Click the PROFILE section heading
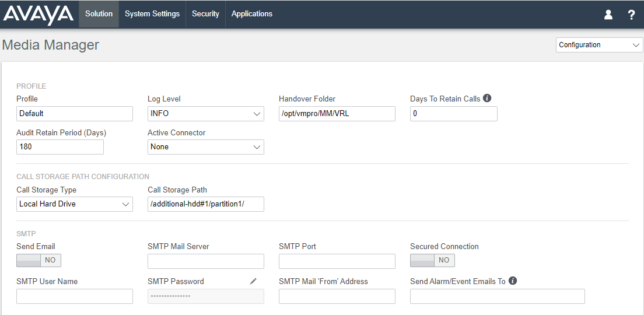 32,86
